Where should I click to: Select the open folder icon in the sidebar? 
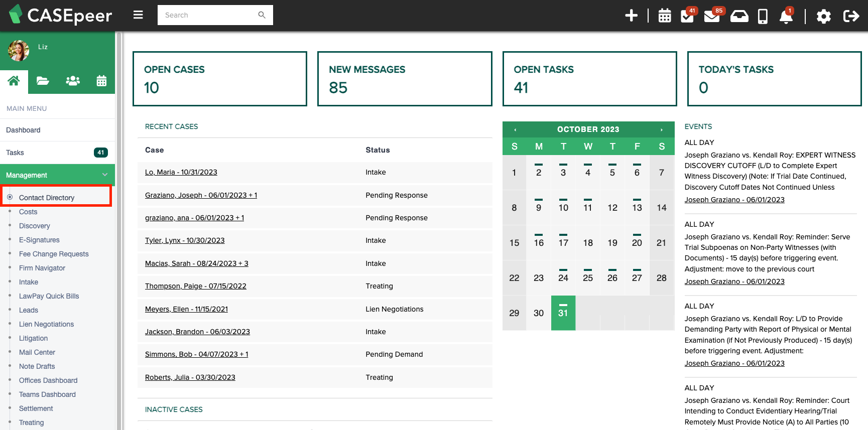pyautogui.click(x=43, y=81)
